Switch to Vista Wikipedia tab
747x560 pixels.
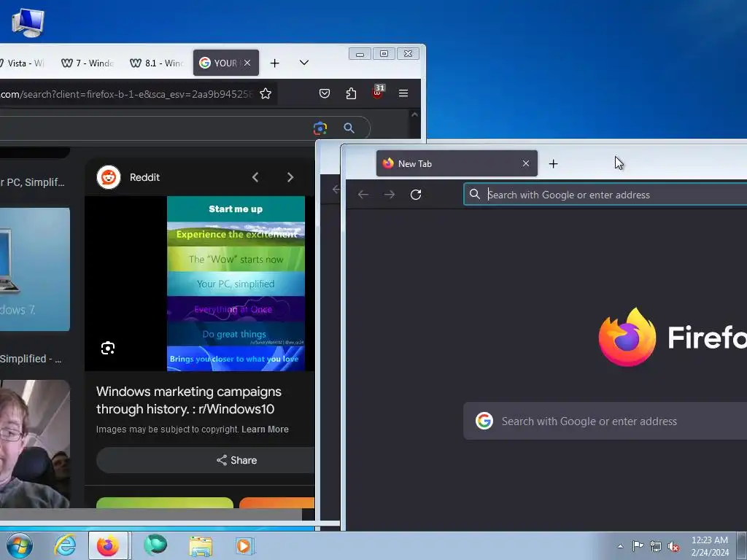pos(23,63)
